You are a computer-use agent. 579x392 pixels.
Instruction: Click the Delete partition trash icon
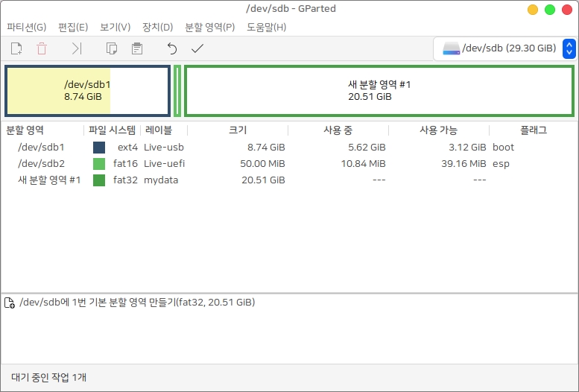tap(42, 49)
